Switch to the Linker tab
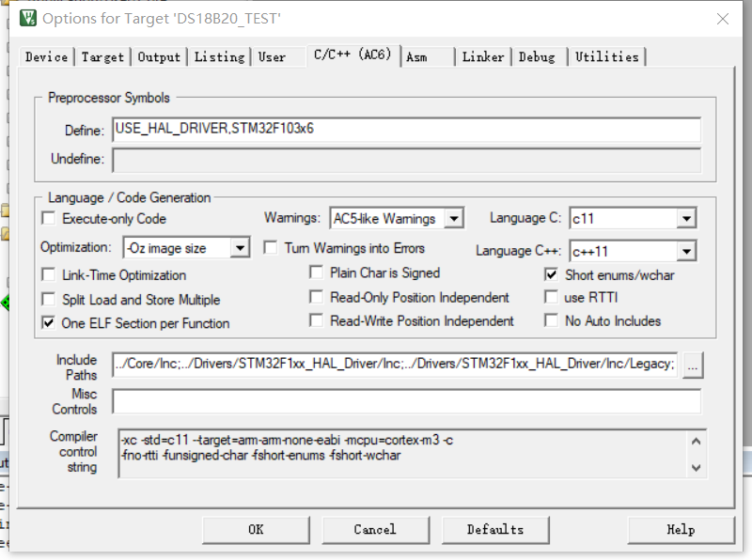Screen dimensions: 752x560 point(483,57)
